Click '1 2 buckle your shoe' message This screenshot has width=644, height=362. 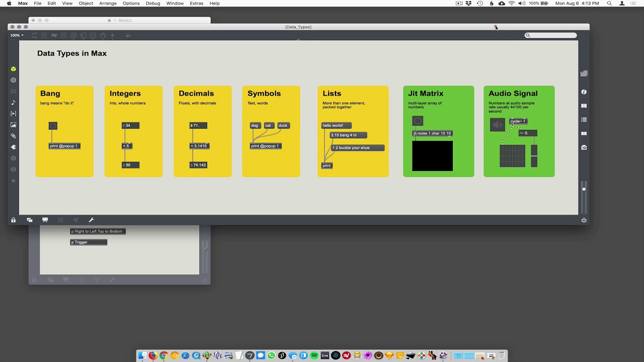click(358, 148)
